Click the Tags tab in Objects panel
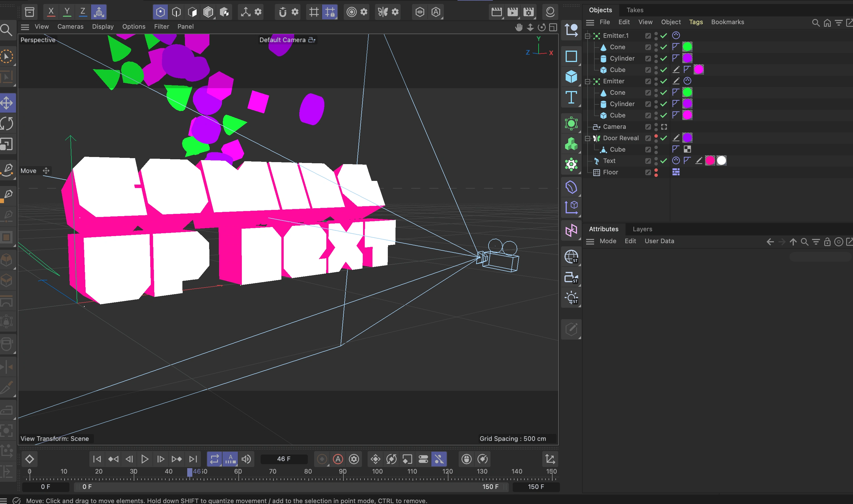 pyautogui.click(x=695, y=22)
